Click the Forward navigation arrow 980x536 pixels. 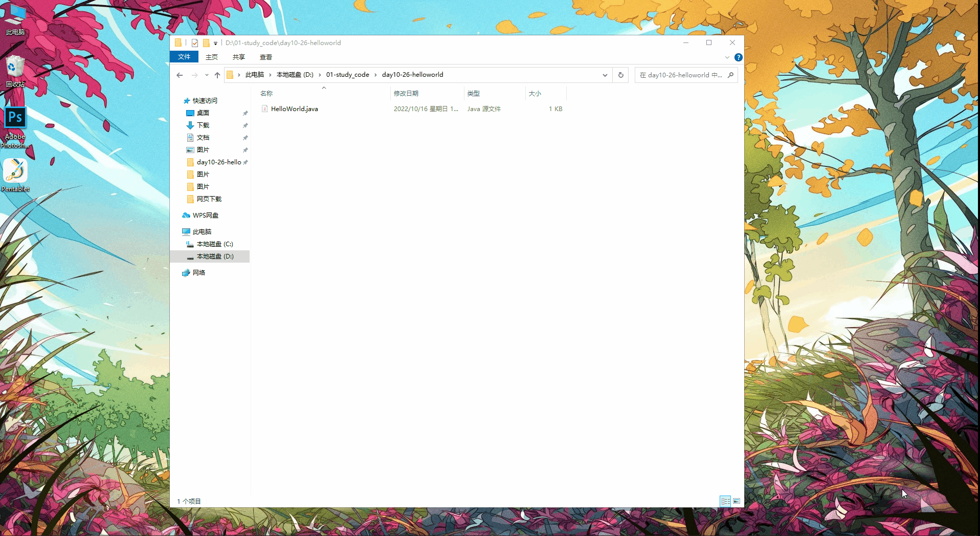(x=194, y=75)
